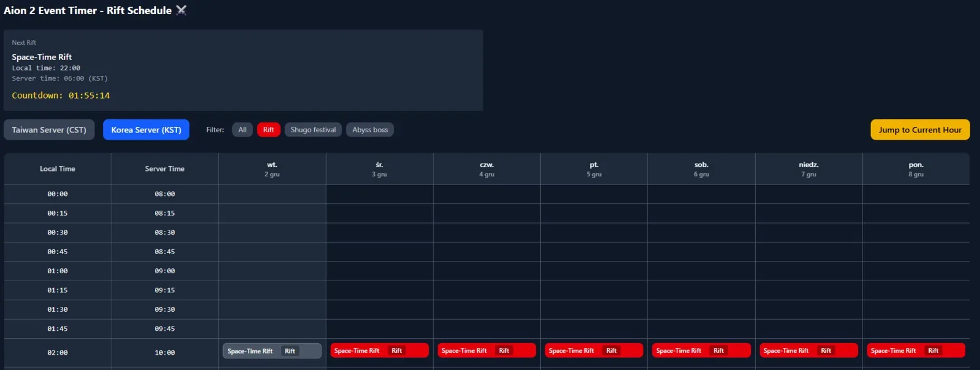Viewport: 980px width, 370px height.
Task: Click the Next Rift card's Space-Time Rift title
Action: point(42,57)
